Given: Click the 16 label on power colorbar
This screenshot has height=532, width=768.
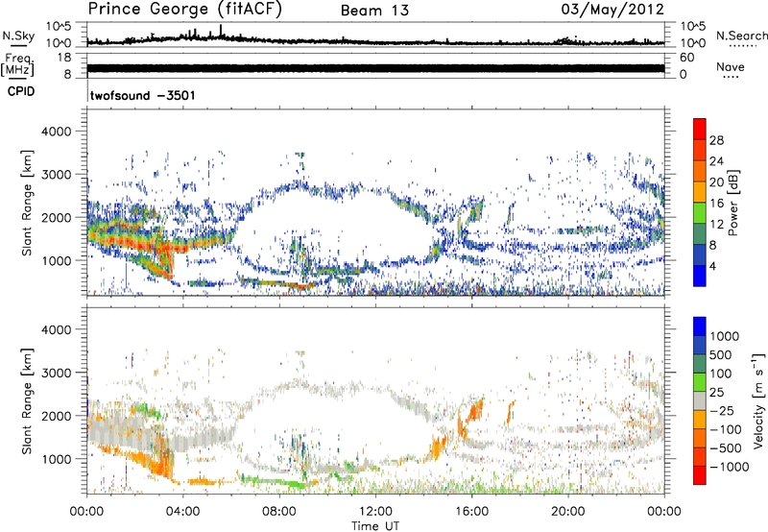Looking at the screenshot, I should pos(716,204).
